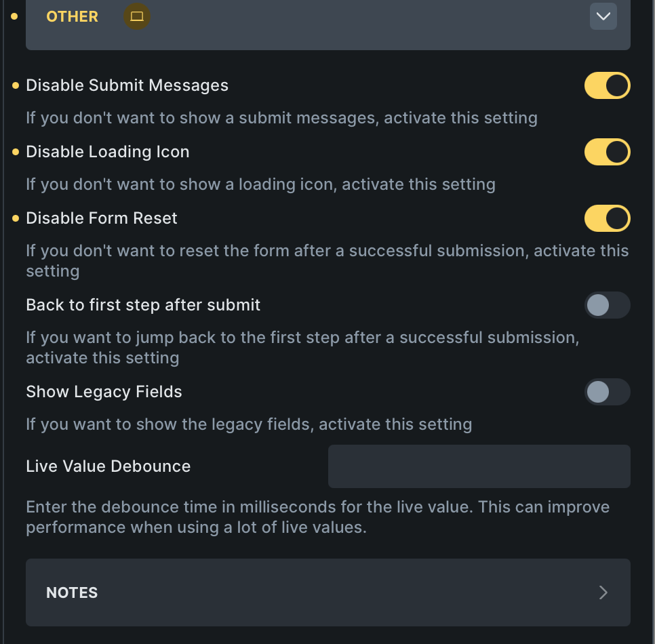
Task: Enable Back to first step after submit
Action: pyautogui.click(x=607, y=305)
